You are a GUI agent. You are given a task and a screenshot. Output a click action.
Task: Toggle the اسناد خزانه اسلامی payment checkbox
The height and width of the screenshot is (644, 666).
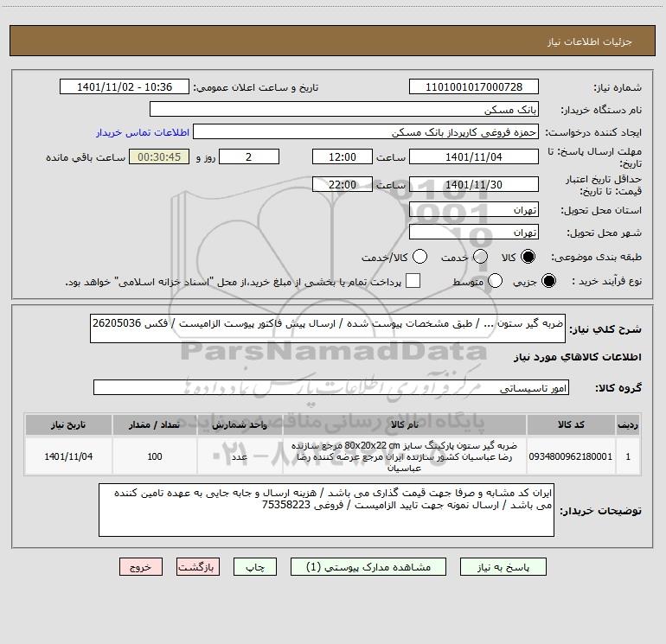(413, 281)
